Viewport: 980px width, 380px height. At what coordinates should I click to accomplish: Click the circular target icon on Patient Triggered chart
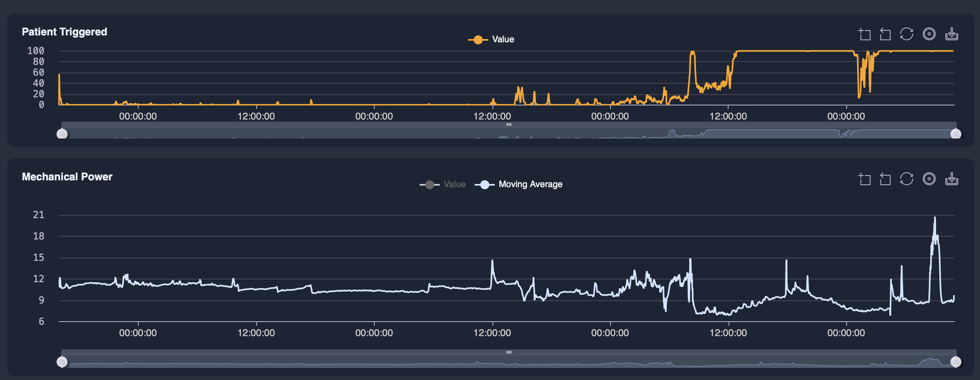click(x=930, y=35)
